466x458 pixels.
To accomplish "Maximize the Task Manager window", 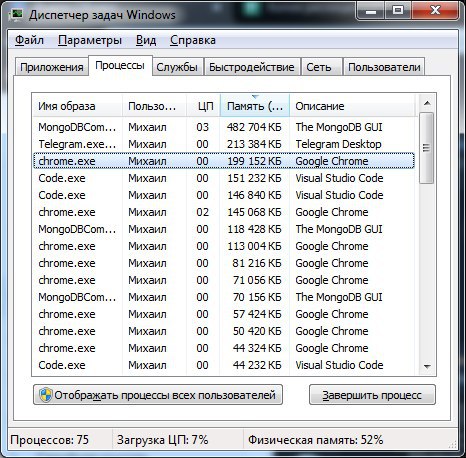I will coord(398,11).
